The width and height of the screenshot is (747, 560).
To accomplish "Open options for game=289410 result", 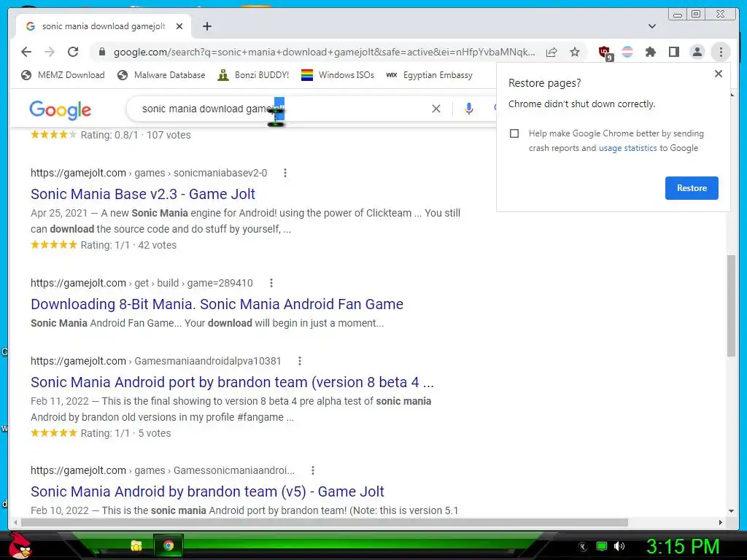I will click(271, 283).
